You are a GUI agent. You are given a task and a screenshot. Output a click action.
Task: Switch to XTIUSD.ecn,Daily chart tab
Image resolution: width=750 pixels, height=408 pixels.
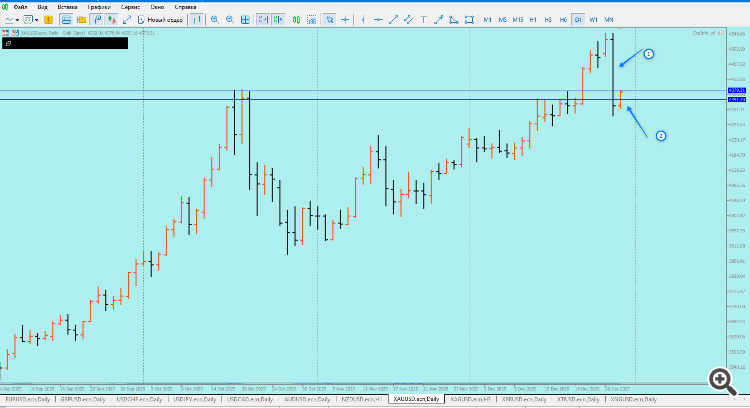(578, 399)
